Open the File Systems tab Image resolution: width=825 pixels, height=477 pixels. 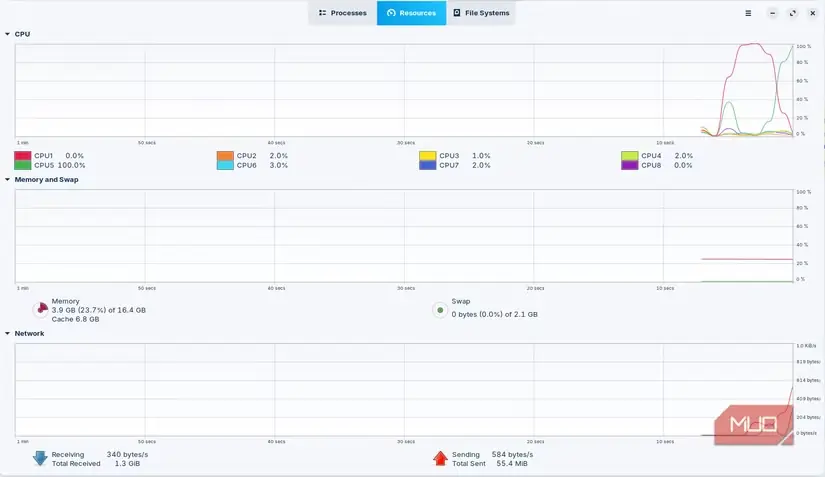tap(481, 13)
